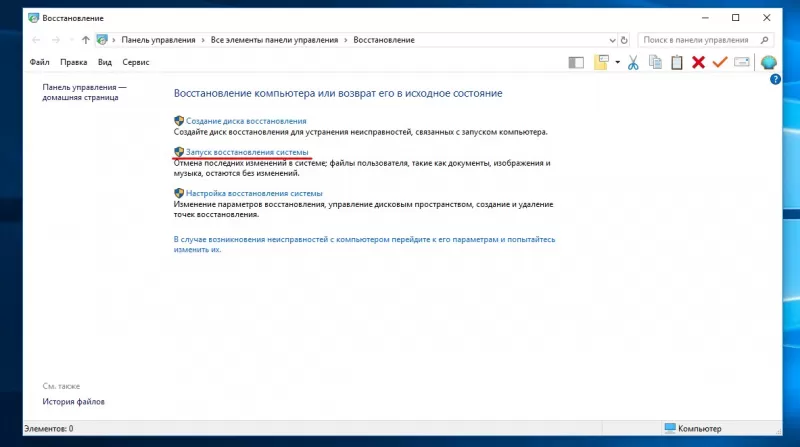Open help with blue question icon
Image resolution: width=800 pixels, height=447 pixels.
775,80
